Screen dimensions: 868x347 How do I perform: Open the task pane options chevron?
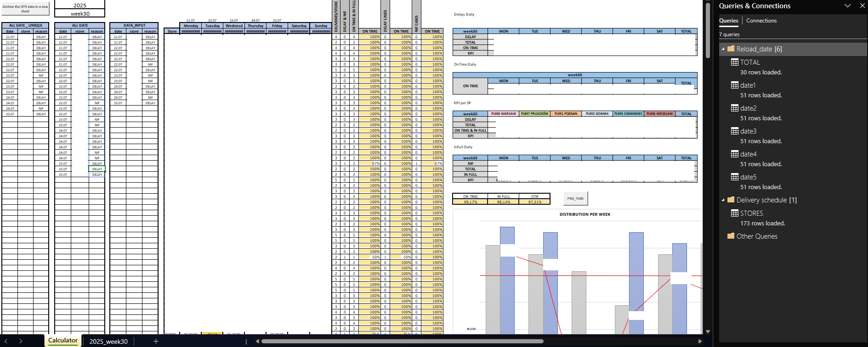point(847,6)
